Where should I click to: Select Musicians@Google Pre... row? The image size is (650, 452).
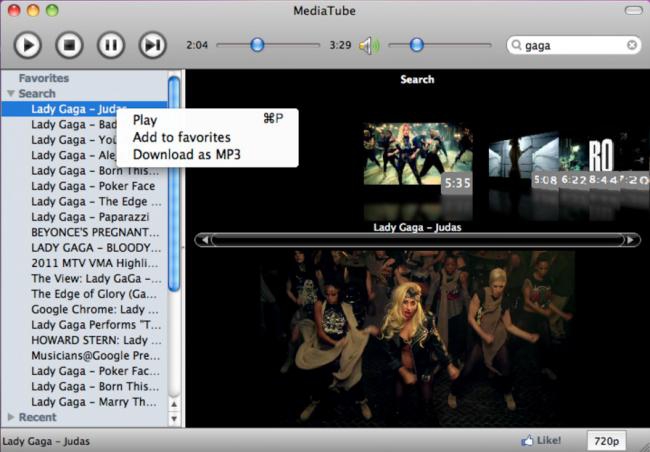[x=84, y=355]
